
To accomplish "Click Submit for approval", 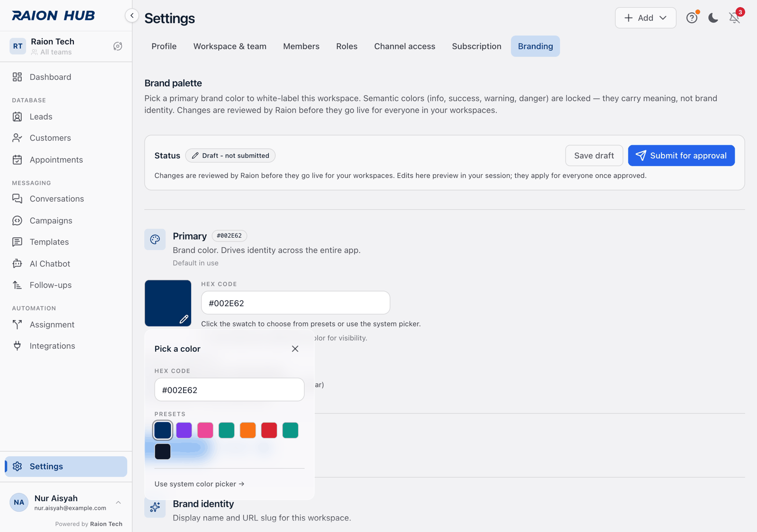I will point(681,156).
